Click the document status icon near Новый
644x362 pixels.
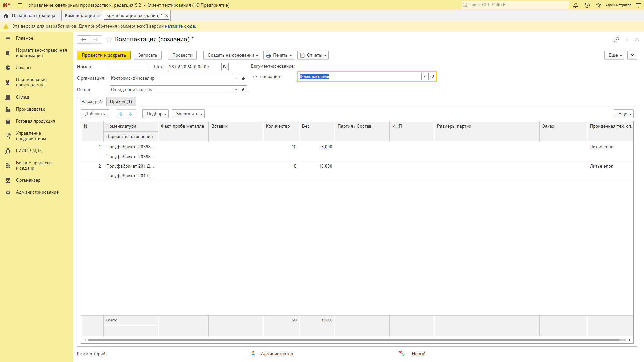(x=402, y=354)
